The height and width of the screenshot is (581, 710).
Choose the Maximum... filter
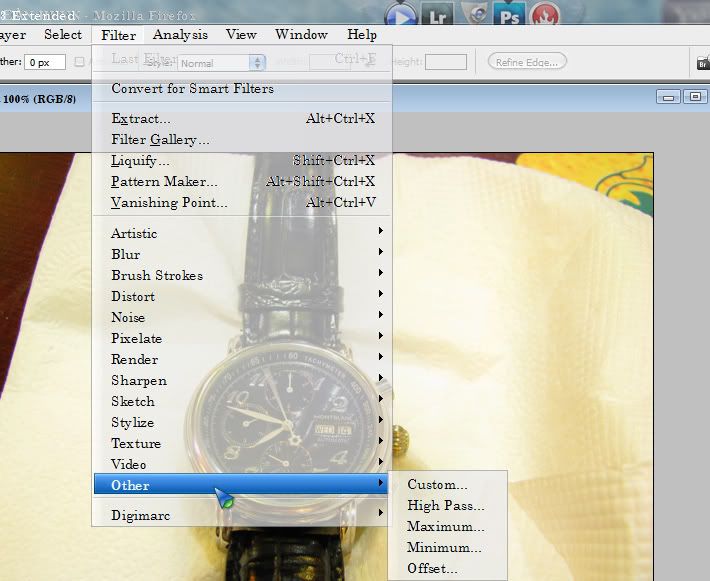447,526
